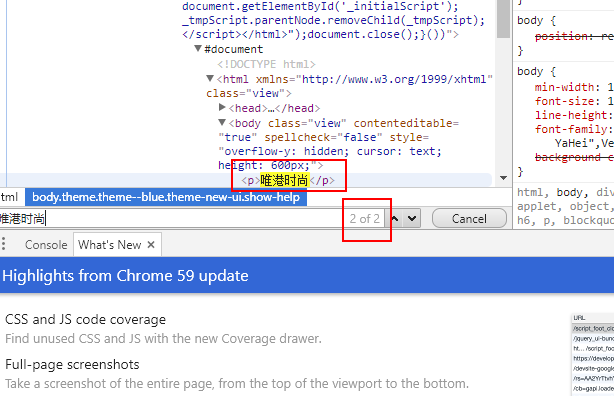Collapse the html xmlns element node
The width and height of the screenshot is (614, 396).
tap(210, 78)
